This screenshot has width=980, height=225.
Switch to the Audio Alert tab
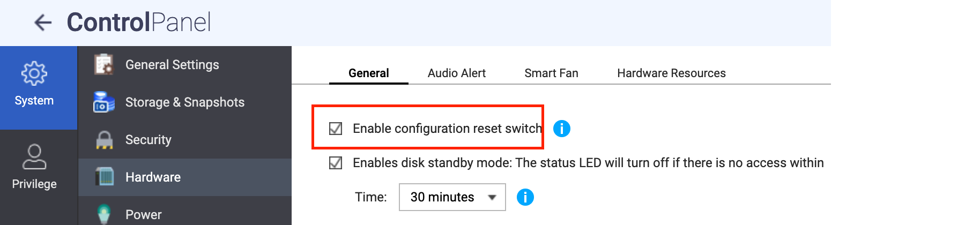(456, 73)
